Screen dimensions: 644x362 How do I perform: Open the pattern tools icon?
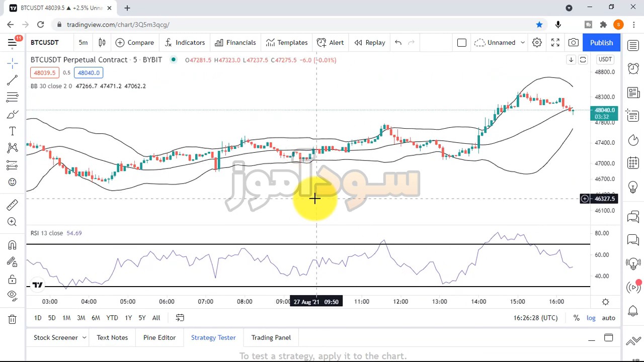13,148
